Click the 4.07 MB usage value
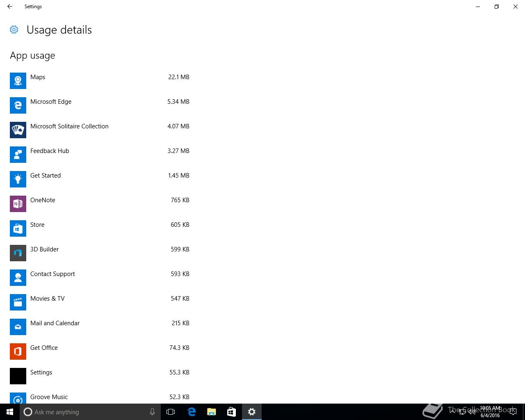 [x=178, y=126]
